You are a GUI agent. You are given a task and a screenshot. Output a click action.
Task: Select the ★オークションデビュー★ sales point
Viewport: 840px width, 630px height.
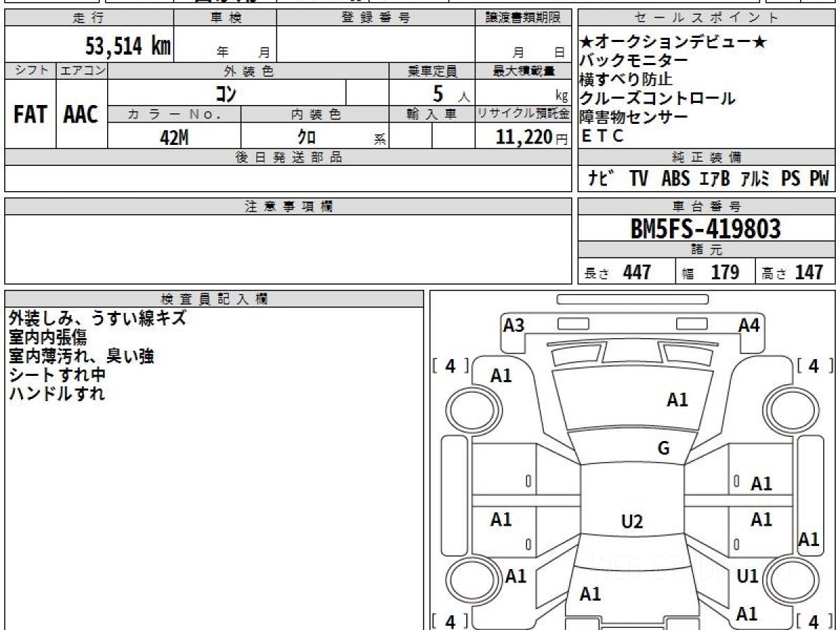[x=673, y=42]
